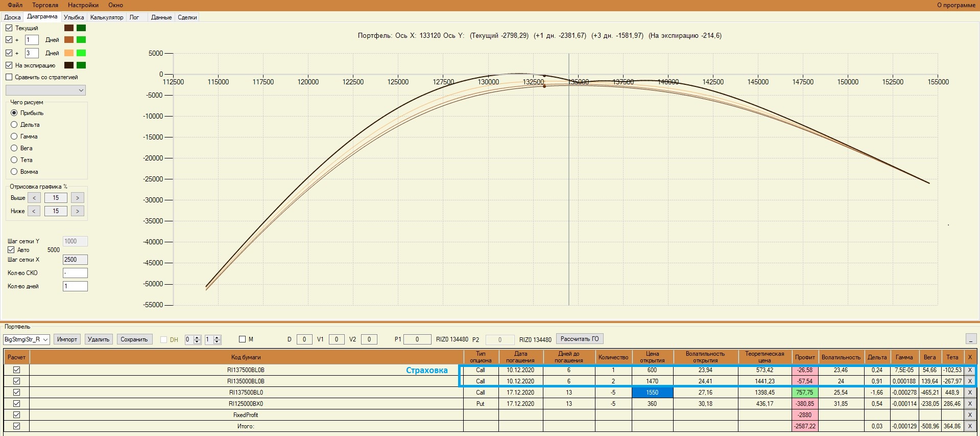Screen dimensions: 980x436
Task: Switch to the Доска tab
Action: 13,17
